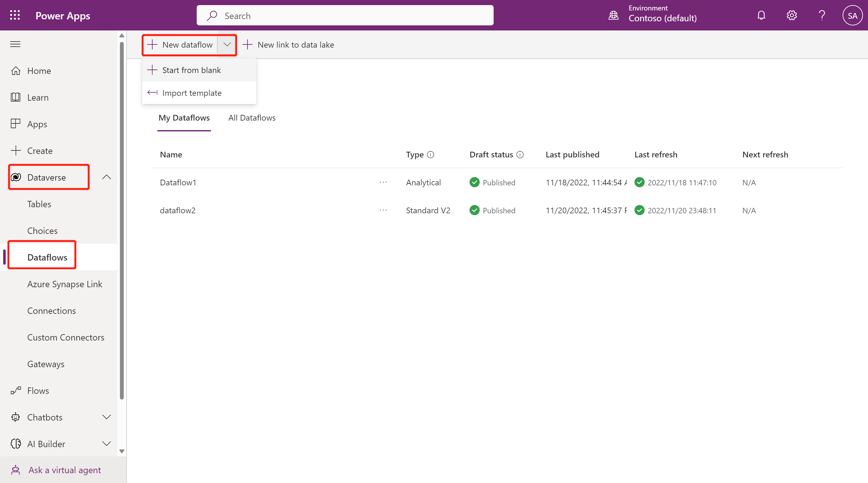Collapse navigation with the hamburger icon
Image resolution: width=868 pixels, height=483 pixels.
tap(15, 44)
